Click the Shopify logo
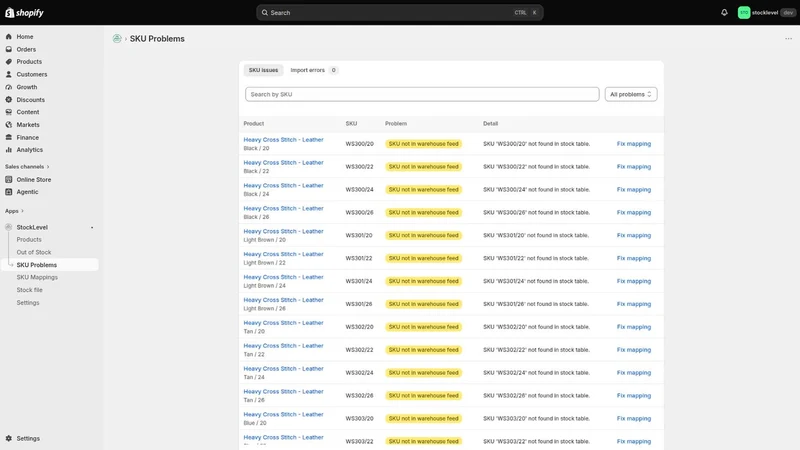This screenshot has width=800, height=450. coord(24,13)
